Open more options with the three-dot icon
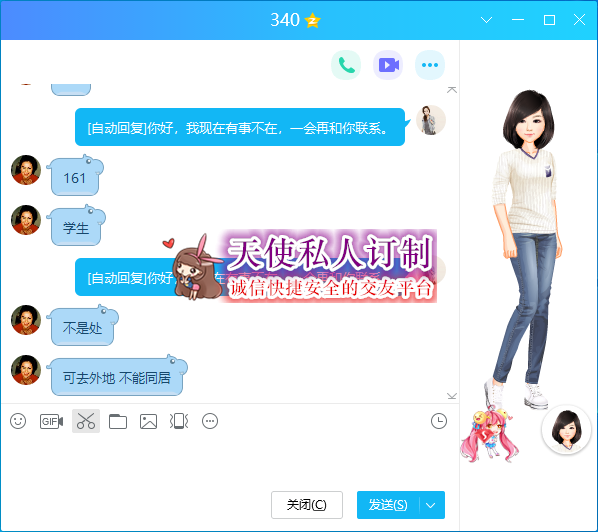 [430, 65]
